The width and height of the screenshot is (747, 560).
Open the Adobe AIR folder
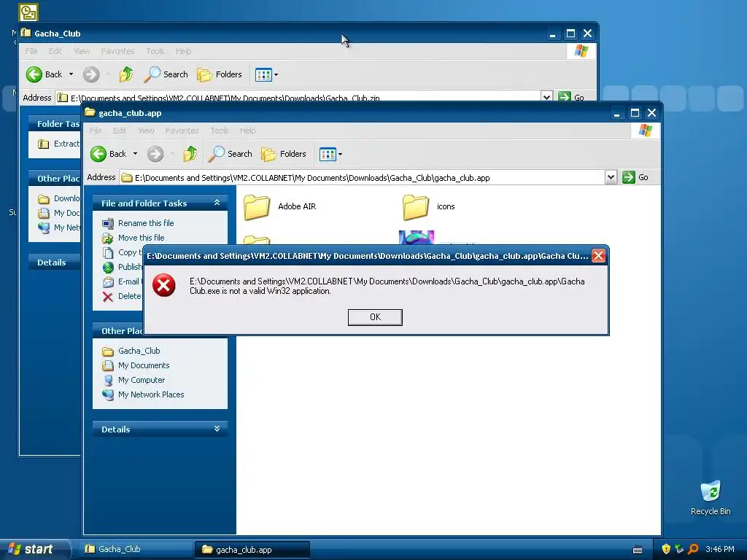[280, 206]
